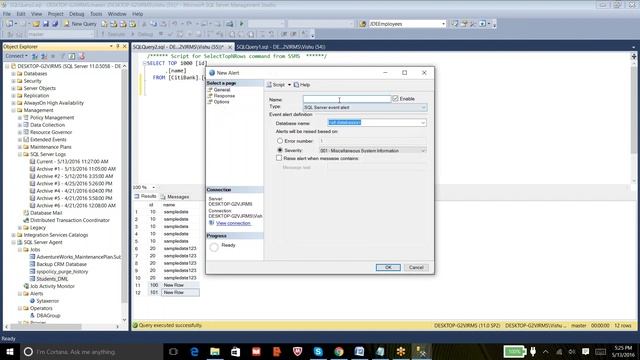Open the Severity level dropdown
The height and width of the screenshot is (360, 640).
coord(423,151)
